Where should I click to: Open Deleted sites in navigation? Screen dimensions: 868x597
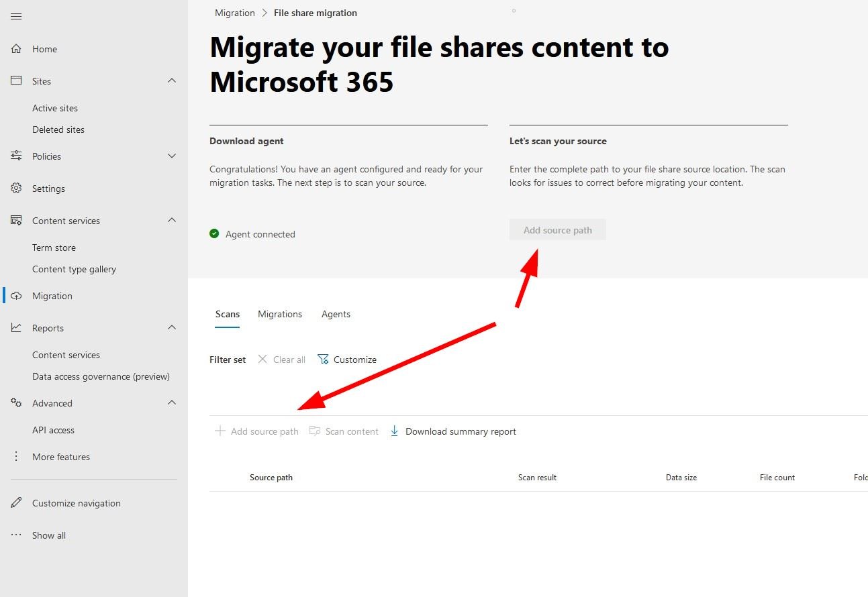click(x=58, y=129)
